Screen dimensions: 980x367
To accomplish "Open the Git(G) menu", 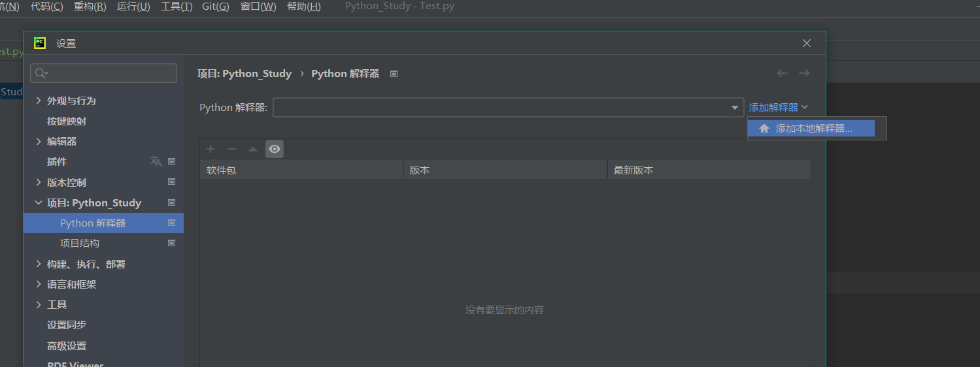I will pos(216,7).
